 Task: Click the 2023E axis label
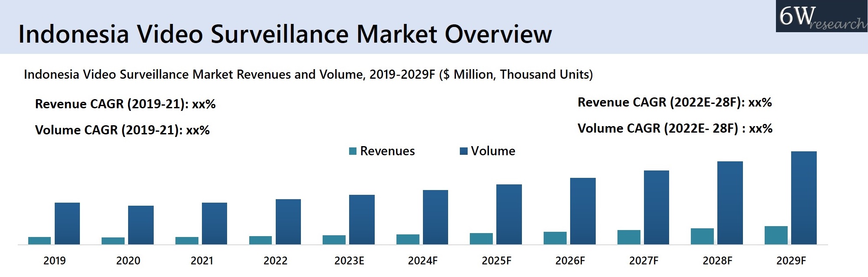coord(349,261)
